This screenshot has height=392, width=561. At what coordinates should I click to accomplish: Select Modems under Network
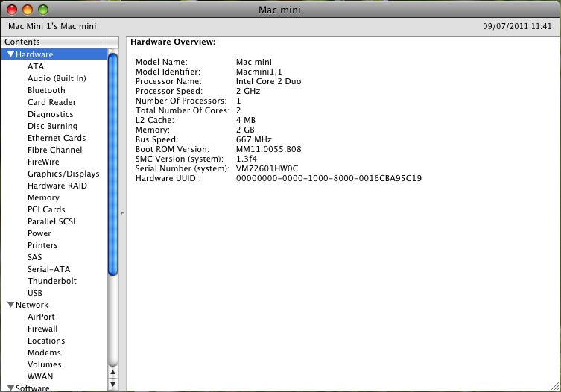(44, 353)
